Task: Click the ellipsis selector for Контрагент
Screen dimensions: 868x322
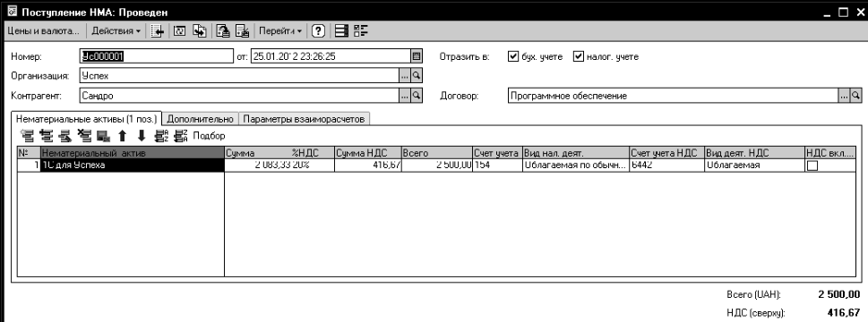Action: [405, 96]
